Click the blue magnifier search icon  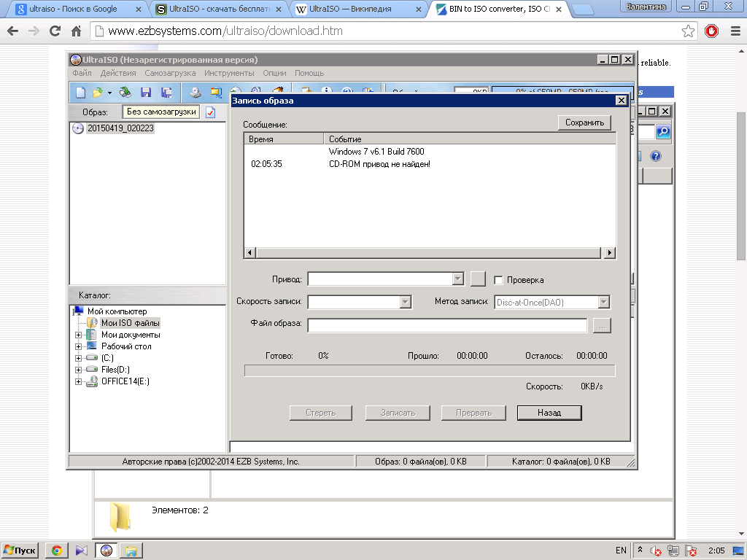[x=663, y=132]
